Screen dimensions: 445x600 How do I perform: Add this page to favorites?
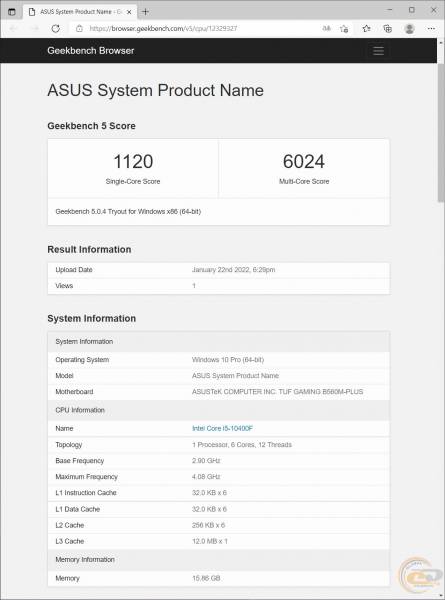click(x=344, y=29)
